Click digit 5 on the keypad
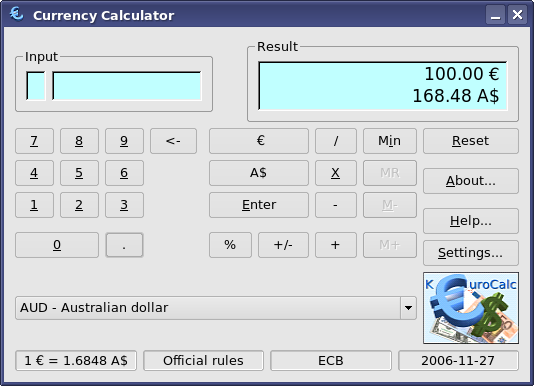The height and width of the screenshot is (386, 534). (79, 173)
